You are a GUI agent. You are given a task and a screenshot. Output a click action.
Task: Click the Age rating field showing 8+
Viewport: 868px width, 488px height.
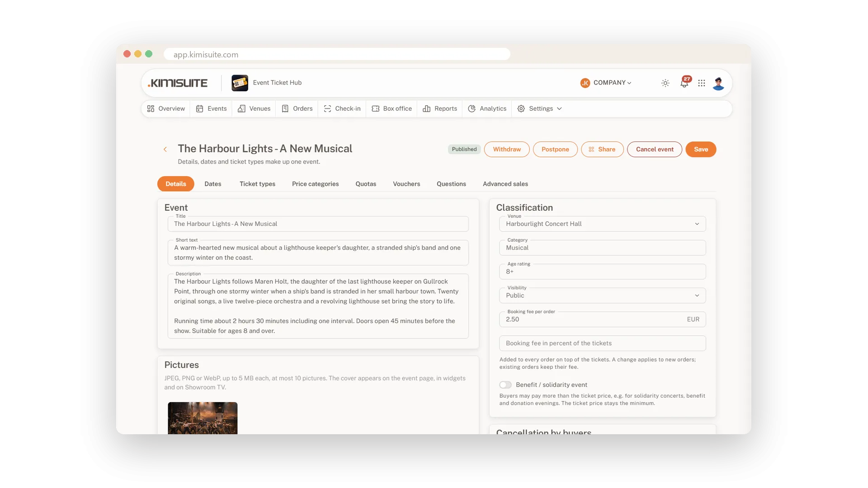coord(603,272)
